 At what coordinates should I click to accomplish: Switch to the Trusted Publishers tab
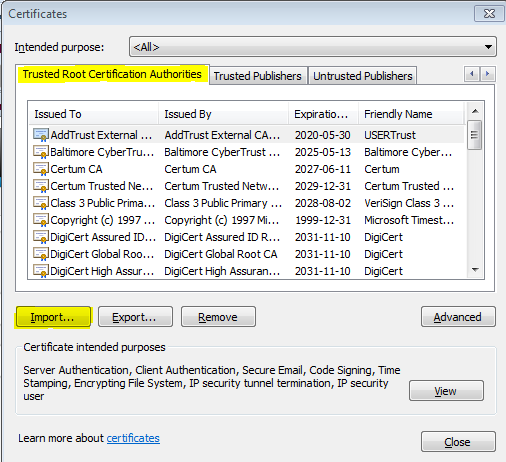(258, 76)
